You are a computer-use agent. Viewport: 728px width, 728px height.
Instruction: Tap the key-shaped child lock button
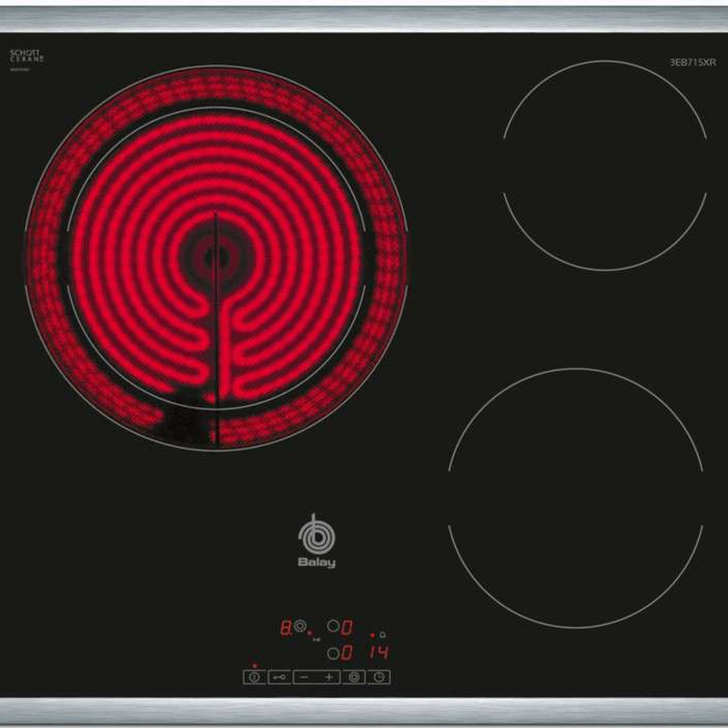(x=279, y=677)
